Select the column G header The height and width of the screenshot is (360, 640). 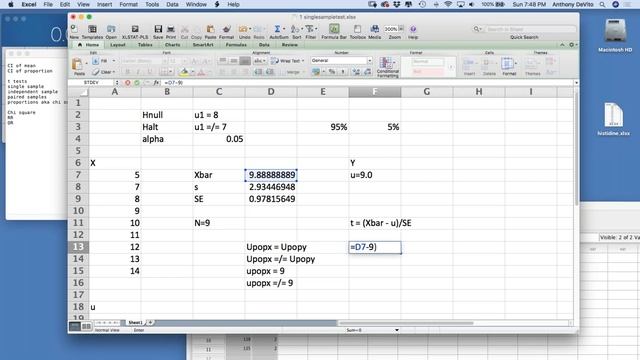[x=427, y=92]
